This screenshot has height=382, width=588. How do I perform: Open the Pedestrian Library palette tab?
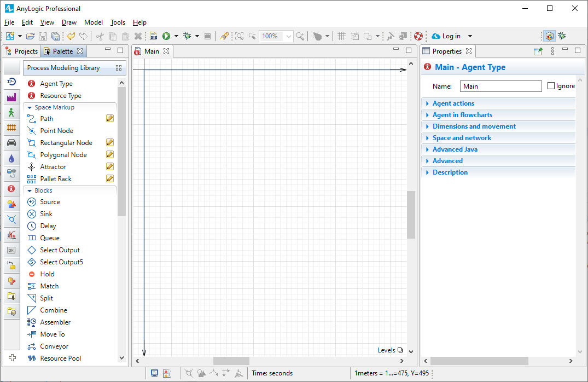point(11,113)
